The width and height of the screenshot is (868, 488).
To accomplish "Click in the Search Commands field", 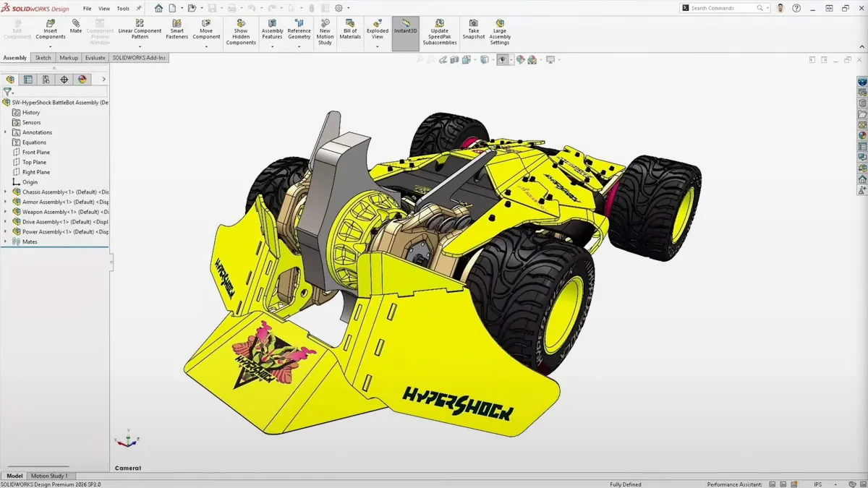I will [x=724, y=8].
